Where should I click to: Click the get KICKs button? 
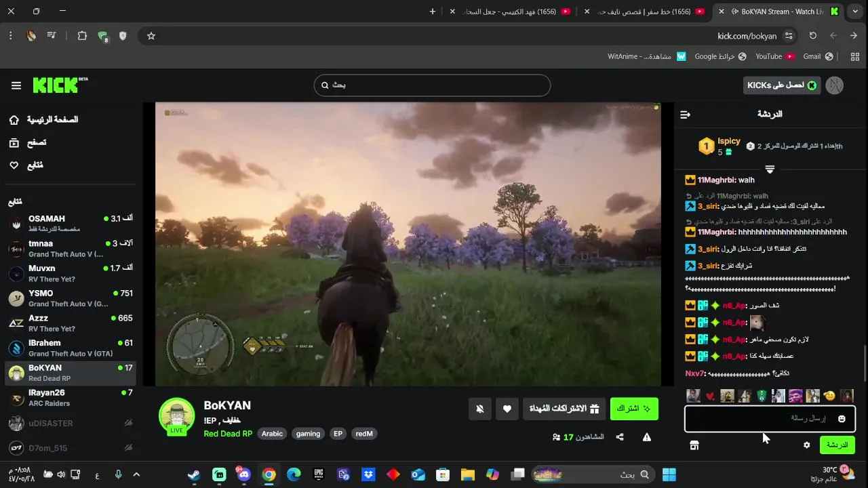coord(782,85)
